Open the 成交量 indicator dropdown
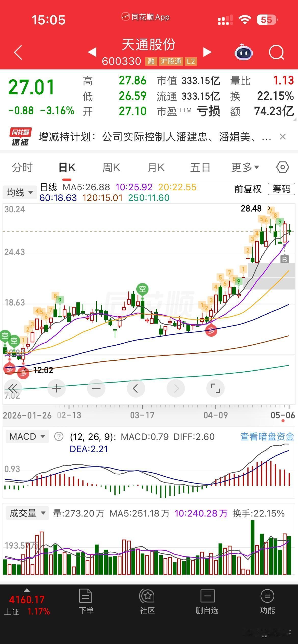The width and height of the screenshot is (298, 644). 27,513
